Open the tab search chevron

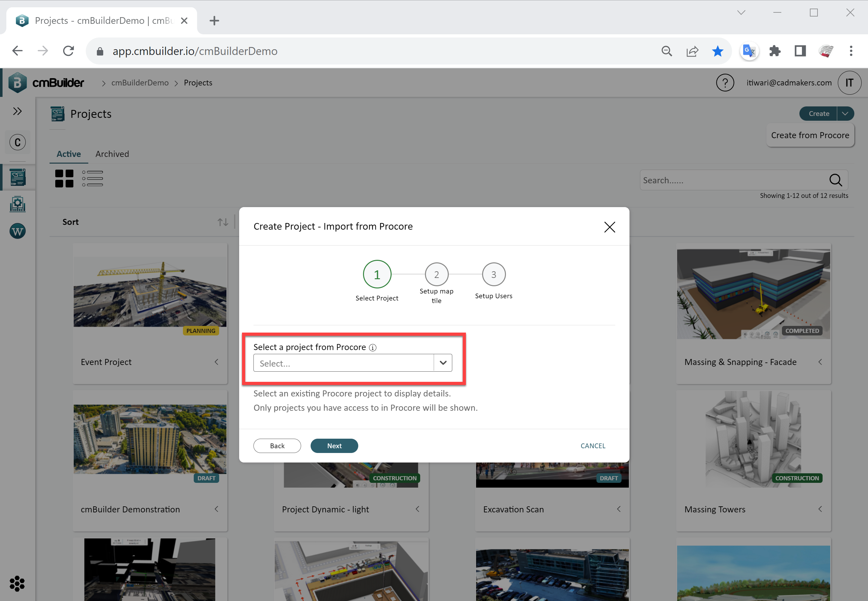(741, 12)
